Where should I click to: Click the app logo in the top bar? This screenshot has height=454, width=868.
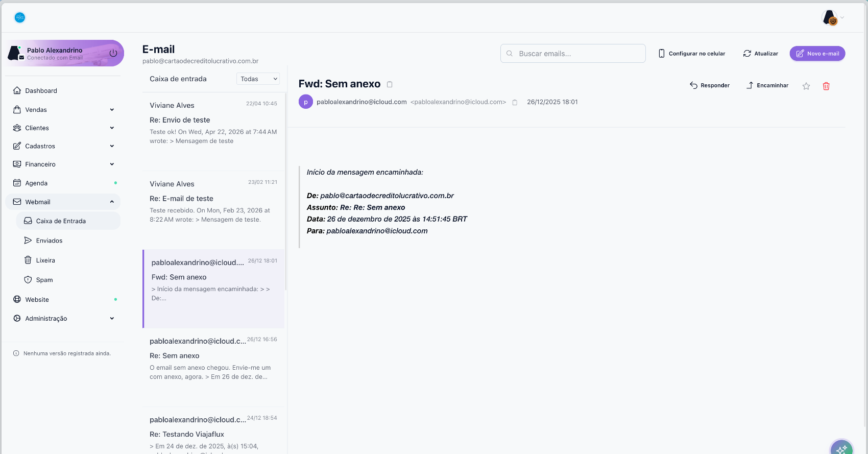(x=20, y=17)
